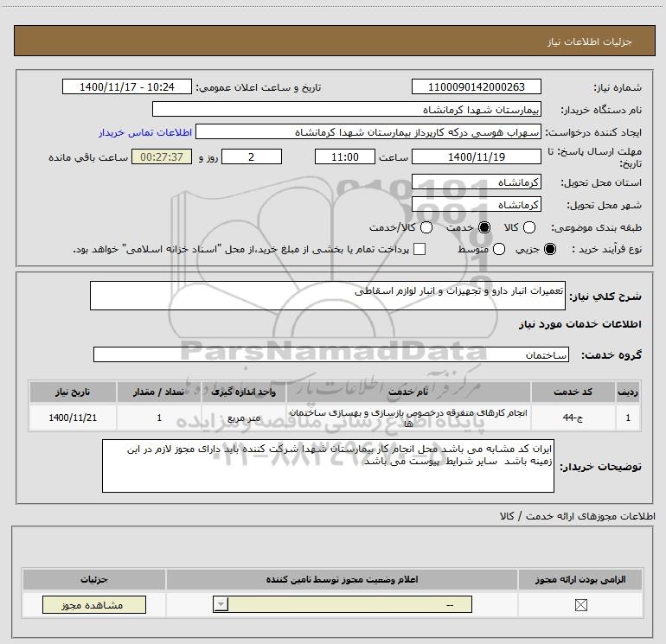
Task: Select the کالا radio button
Action: pos(529,227)
